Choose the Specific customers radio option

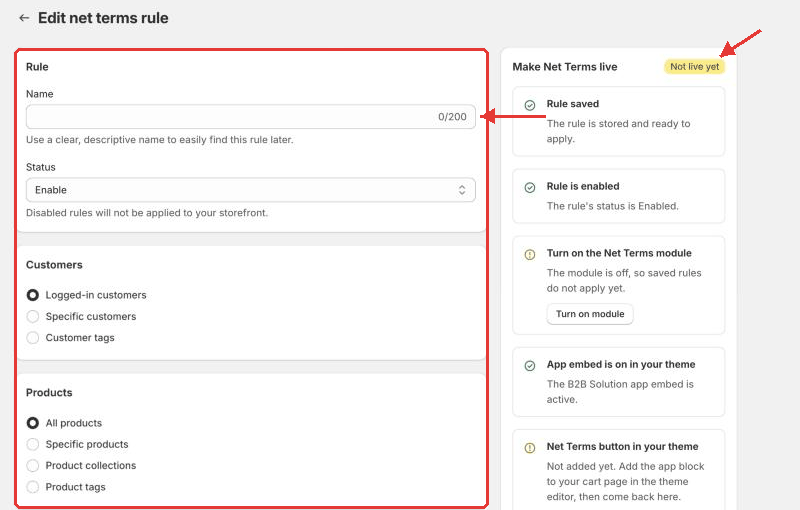33,316
